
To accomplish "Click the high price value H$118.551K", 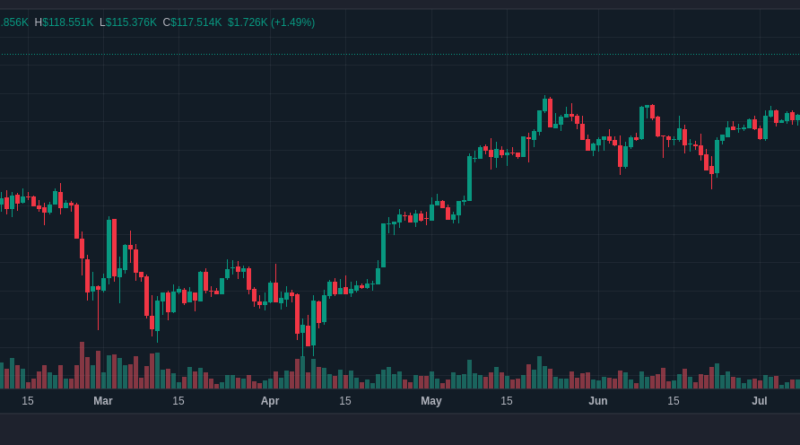I will [x=64, y=21].
